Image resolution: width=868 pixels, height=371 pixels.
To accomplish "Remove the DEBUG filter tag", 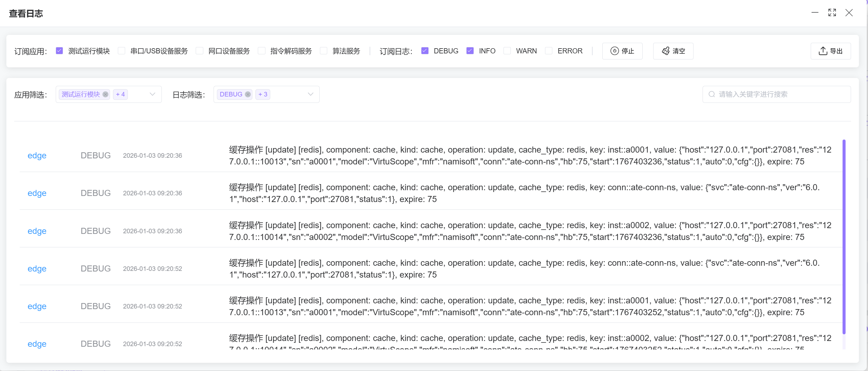I will pyautogui.click(x=248, y=94).
